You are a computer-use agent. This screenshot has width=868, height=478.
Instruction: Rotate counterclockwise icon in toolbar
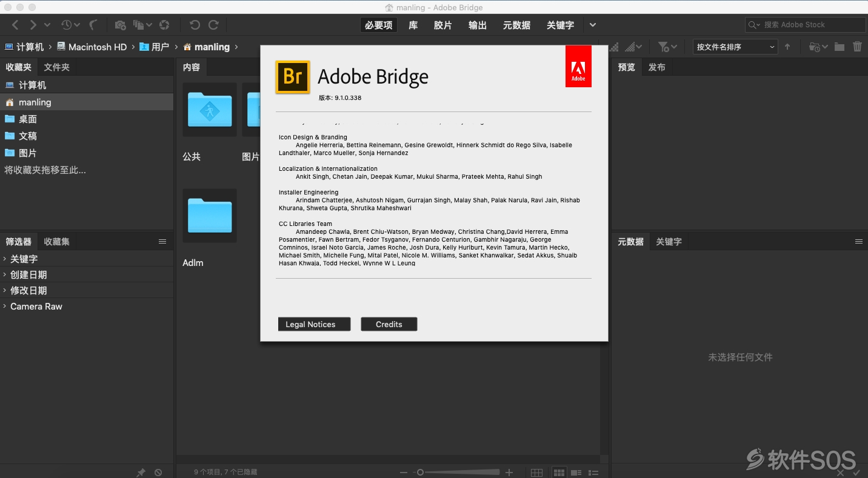coord(195,25)
